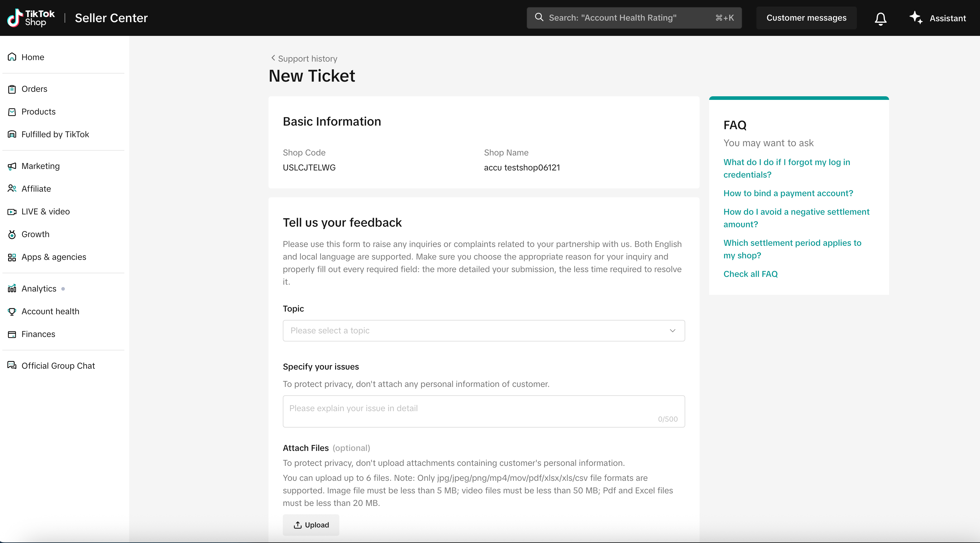The height and width of the screenshot is (543, 980).
Task: Click the Analytics chart icon
Action: [x=12, y=289]
